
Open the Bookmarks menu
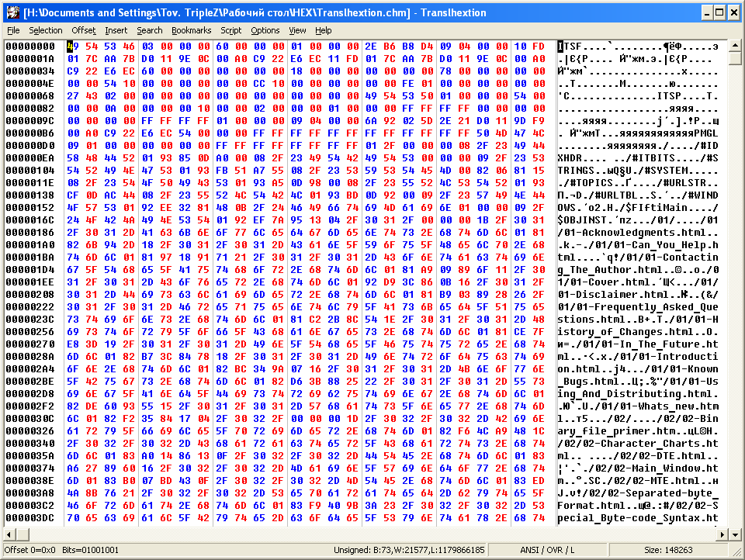pos(192,30)
